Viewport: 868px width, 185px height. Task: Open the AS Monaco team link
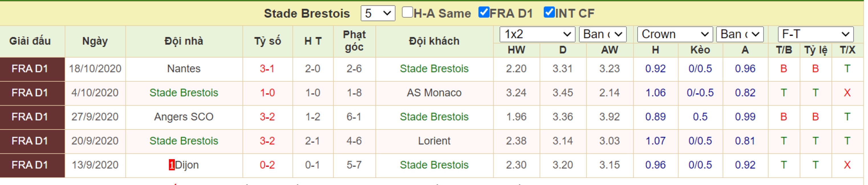click(x=434, y=93)
